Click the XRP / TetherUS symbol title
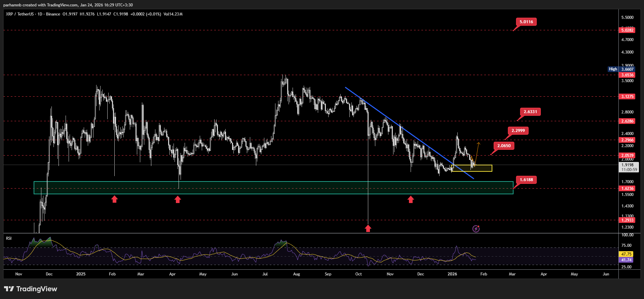This screenshot has width=644, height=299. click(20, 14)
